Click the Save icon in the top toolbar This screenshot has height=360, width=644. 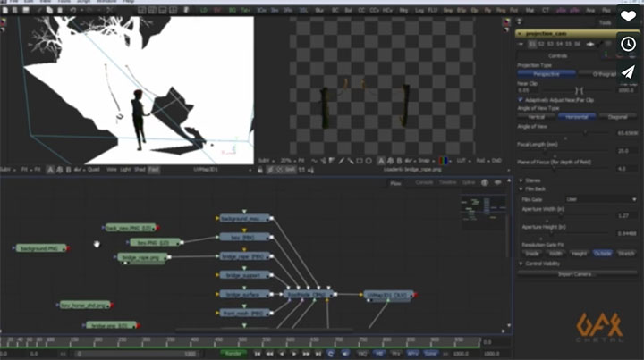(x=25, y=10)
